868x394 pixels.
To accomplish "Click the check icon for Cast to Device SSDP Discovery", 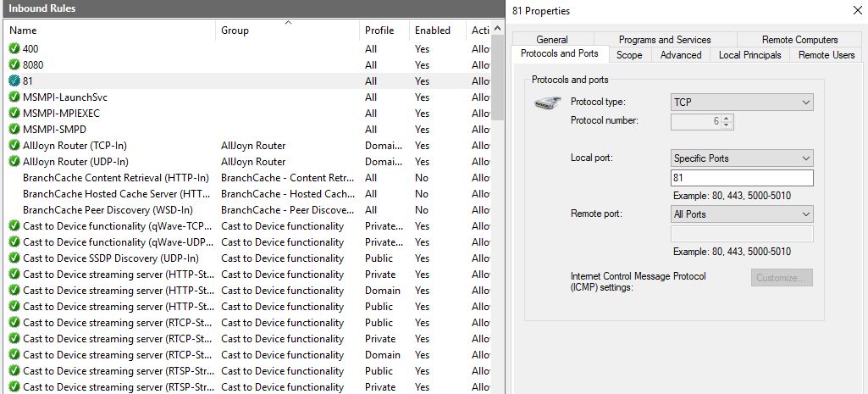I will [x=14, y=258].
